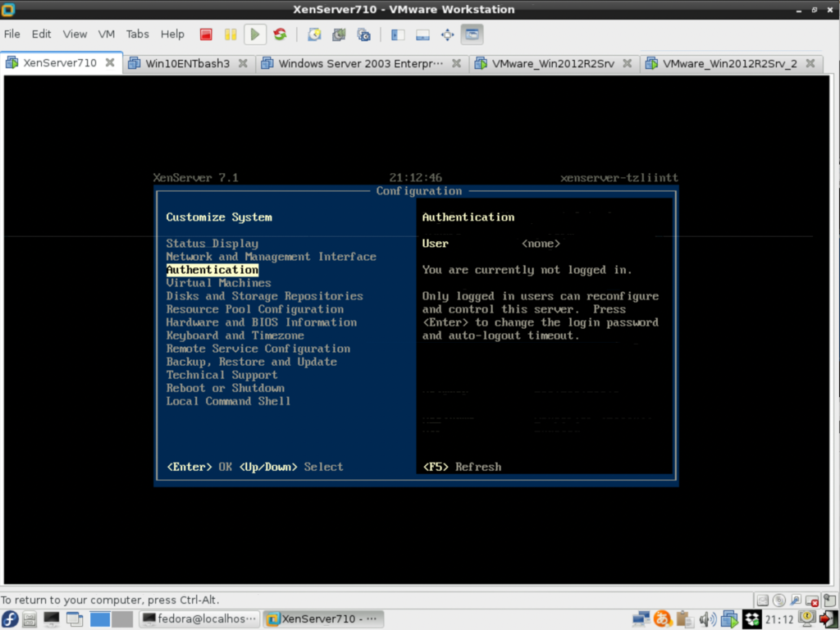Click the terminal launcher in the taskbar
840x630 pixels.
[x=52, y=619]
